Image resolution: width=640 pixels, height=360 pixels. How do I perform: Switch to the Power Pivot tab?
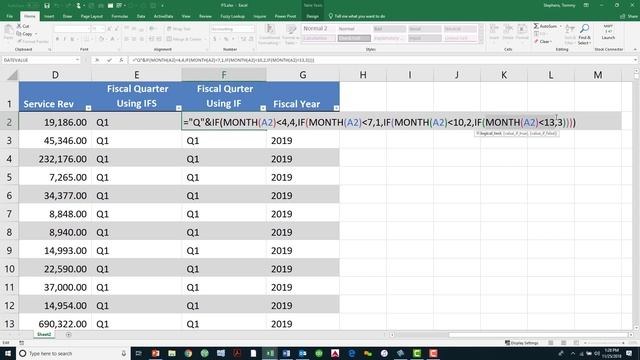[x=285, y=16]
